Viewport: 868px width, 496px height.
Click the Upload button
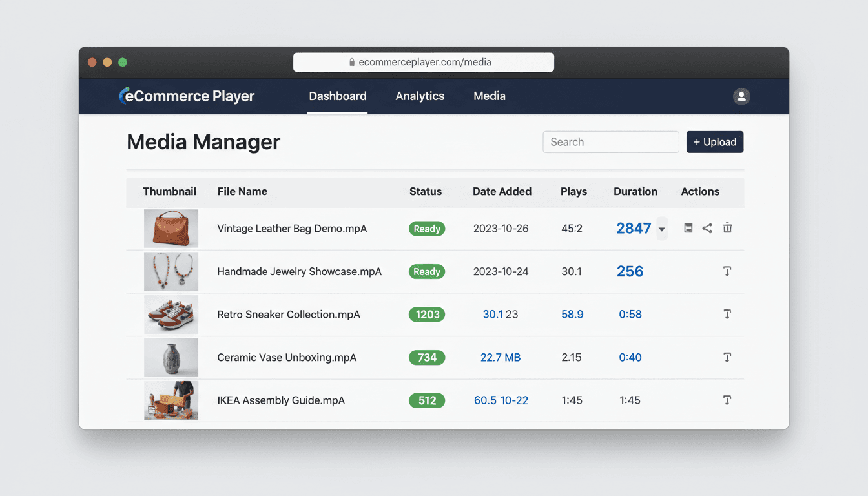pos(714,141)
